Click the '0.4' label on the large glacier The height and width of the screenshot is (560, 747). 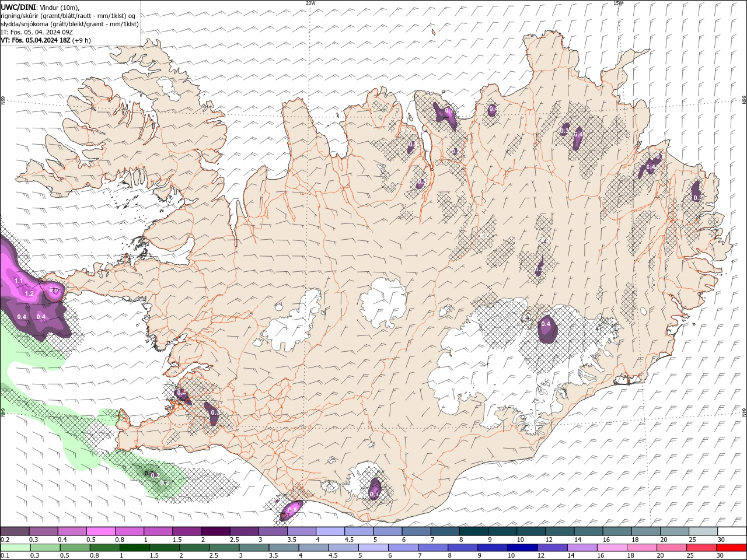[546, 324]
